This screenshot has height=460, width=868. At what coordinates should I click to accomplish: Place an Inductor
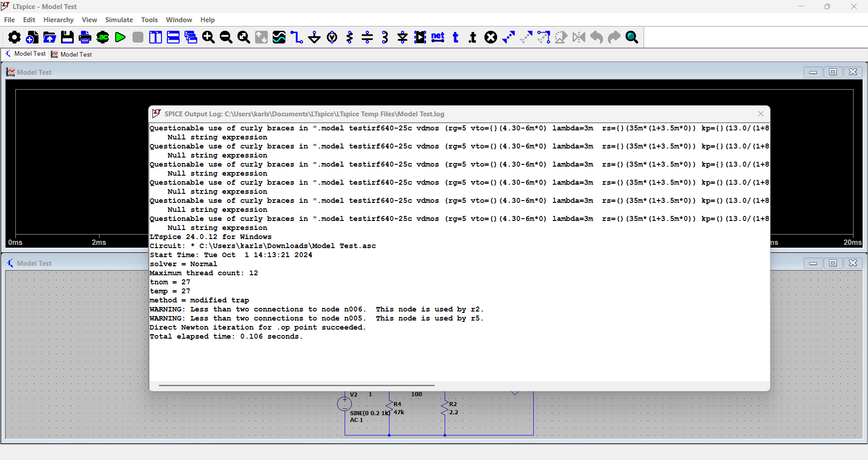(385, 37)
